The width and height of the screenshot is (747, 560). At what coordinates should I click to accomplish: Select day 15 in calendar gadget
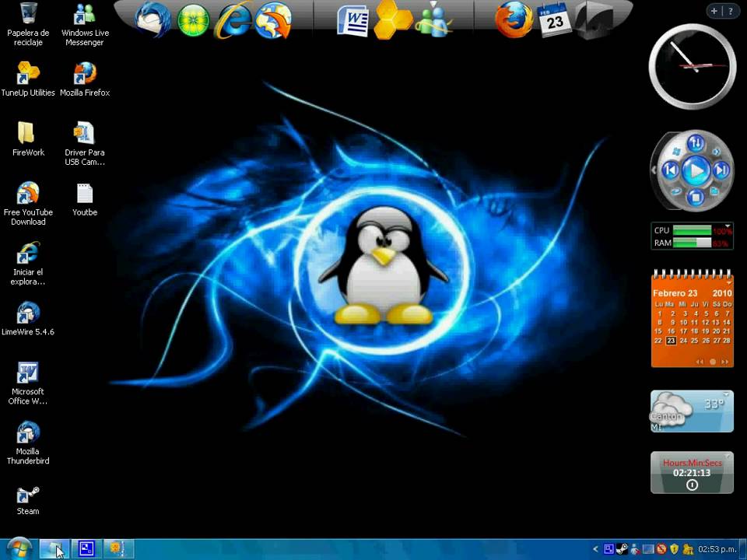[x=658, y=331]
